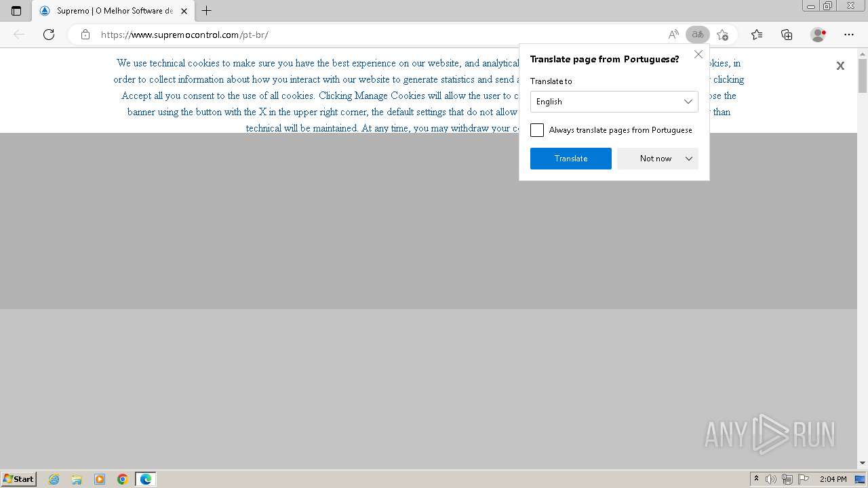Open Settings and more menu
This screenshot has width=868, height=488.
(x=849, y=35)
